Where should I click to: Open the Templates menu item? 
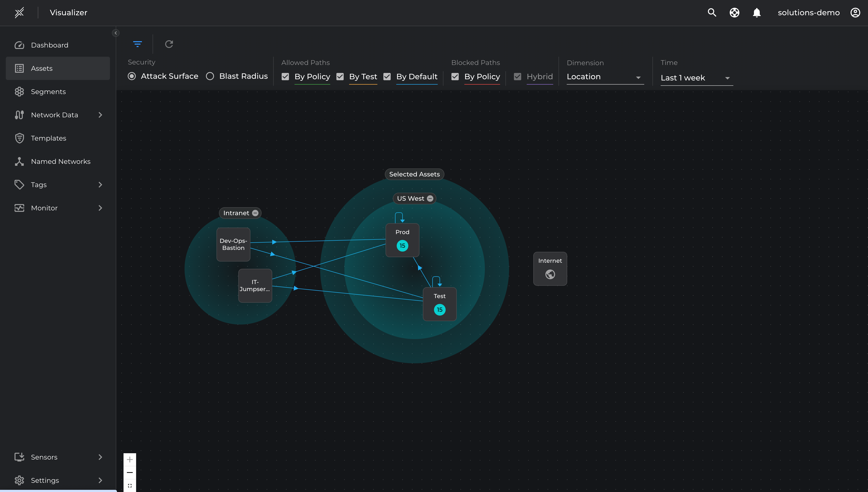point(48,138)
